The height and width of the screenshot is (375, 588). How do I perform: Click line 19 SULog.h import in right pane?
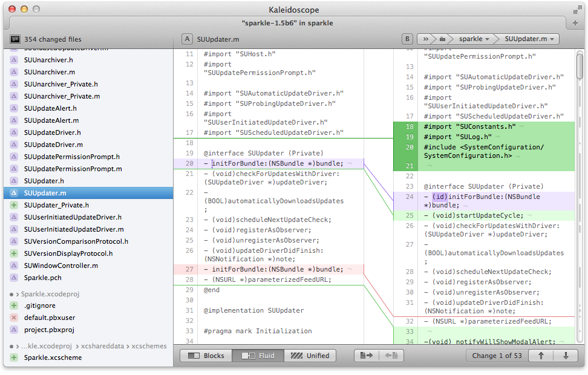(484, 137)
